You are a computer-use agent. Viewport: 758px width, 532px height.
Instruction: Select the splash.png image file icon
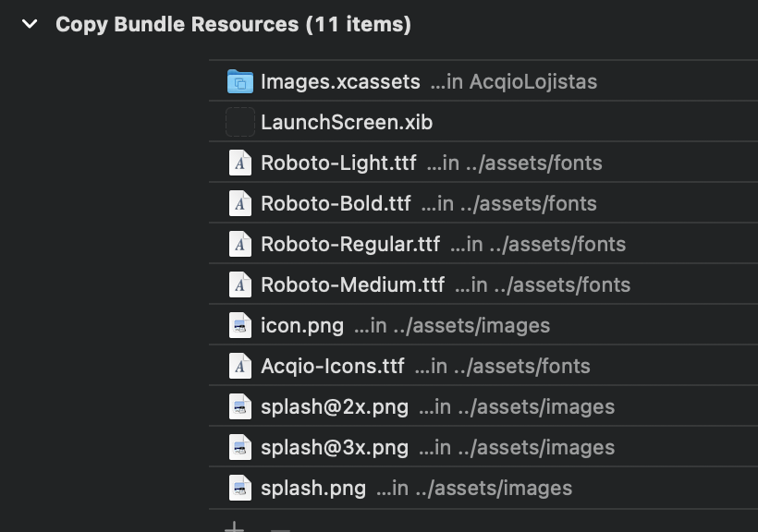(240, 488)
